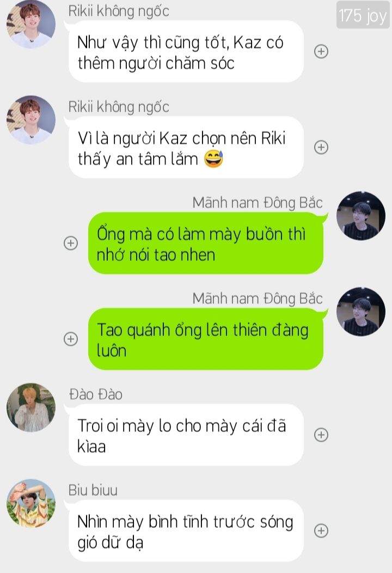The width and height of the screenshot is (392, 573).
Task: Tap plus icon beside 'Ổng mà có làm mày buồn' message
Action: pos(71,243)
